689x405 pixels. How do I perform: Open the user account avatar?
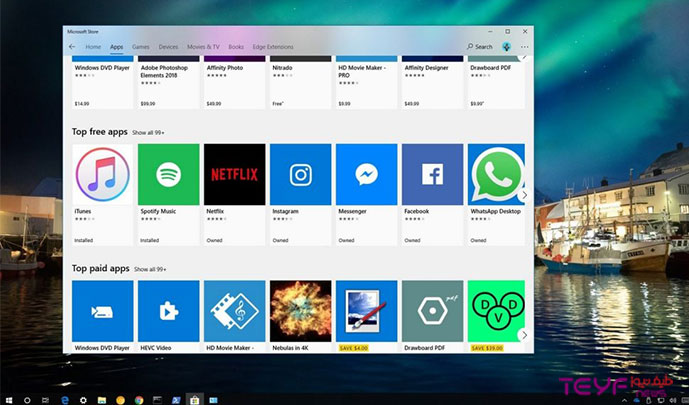pos(507,47)
